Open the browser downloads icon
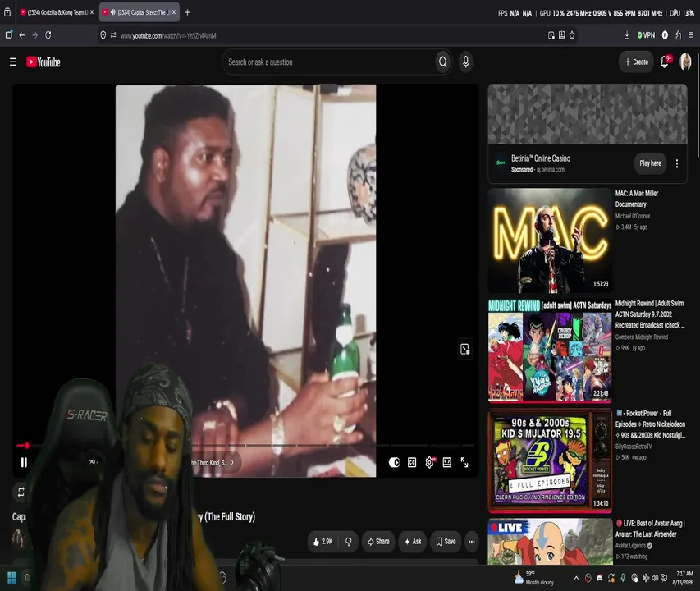The image size is (700, 591). click(x=627, y=35)
